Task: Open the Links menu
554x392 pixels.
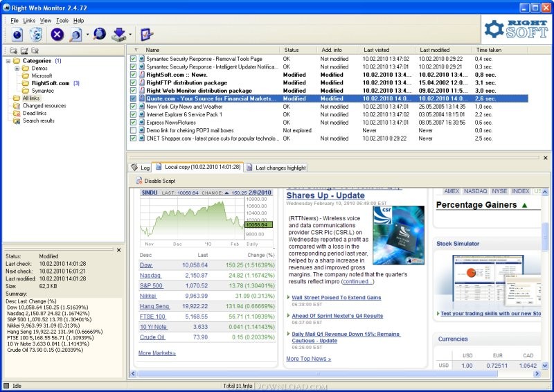Action: 29,21
